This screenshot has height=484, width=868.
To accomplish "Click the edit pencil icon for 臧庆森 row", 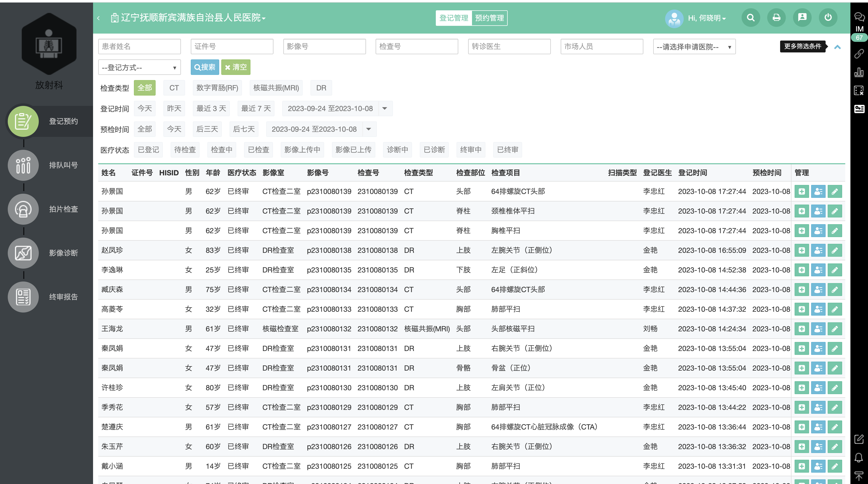I will click(835, 290).
